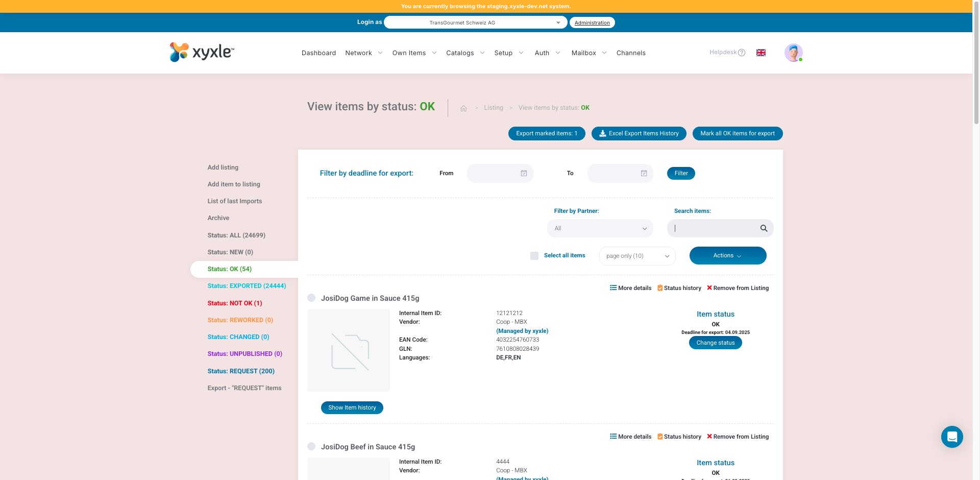The height and width of the screenshot is (480, 980).
Task: Click Export marked items: 1 button
Action: tap(547, 133)
